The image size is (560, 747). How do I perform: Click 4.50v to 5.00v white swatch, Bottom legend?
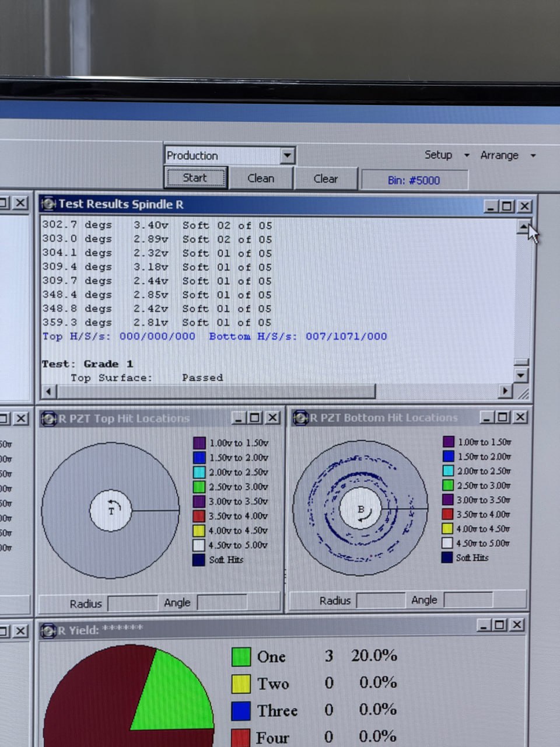447,543
